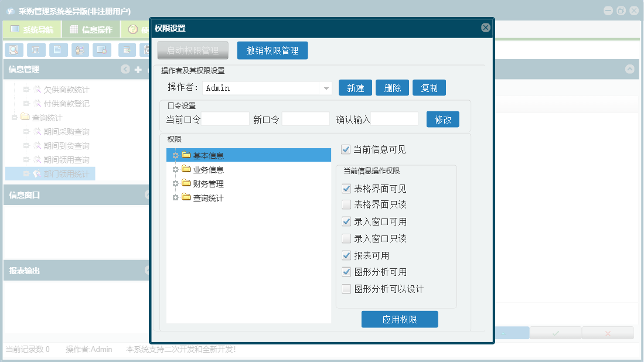Viewport: 644px width, 362px height.
Task: Switch to the 系统导航 tab
Action: tap(32, 29)
